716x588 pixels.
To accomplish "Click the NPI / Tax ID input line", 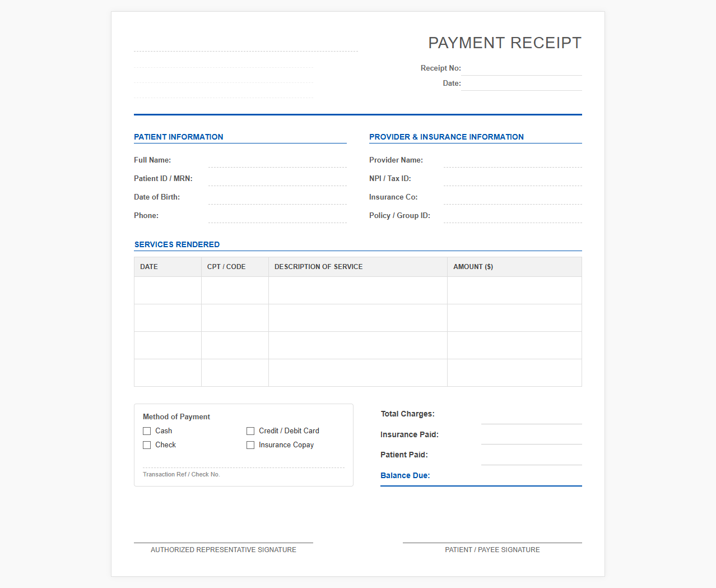I will [x=513, y=179].
